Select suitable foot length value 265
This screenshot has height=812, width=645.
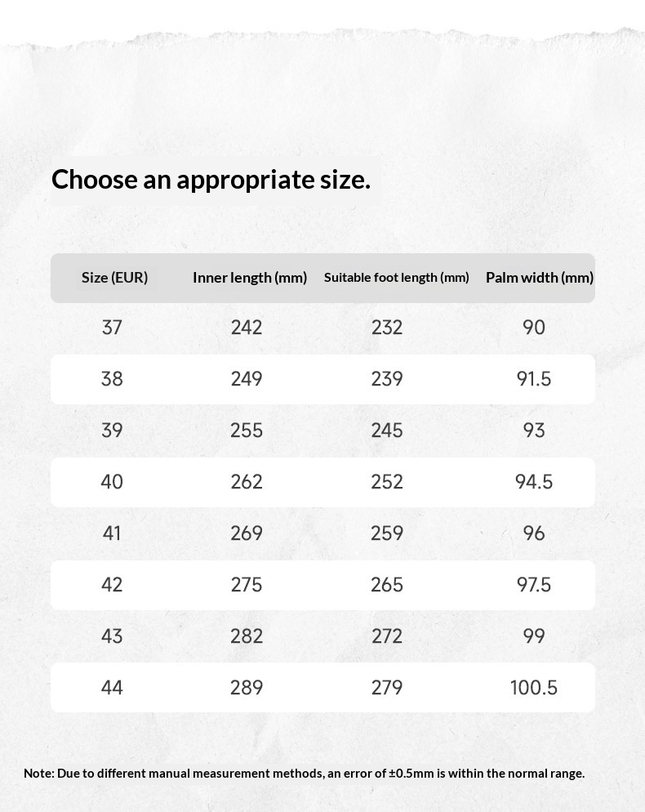(387, 585)
